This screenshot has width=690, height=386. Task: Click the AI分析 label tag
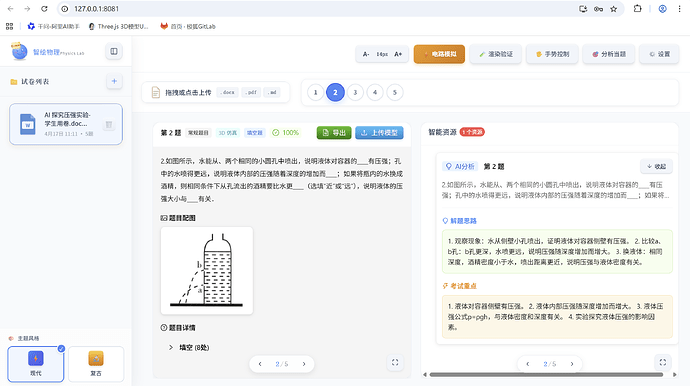click(460, 166)
